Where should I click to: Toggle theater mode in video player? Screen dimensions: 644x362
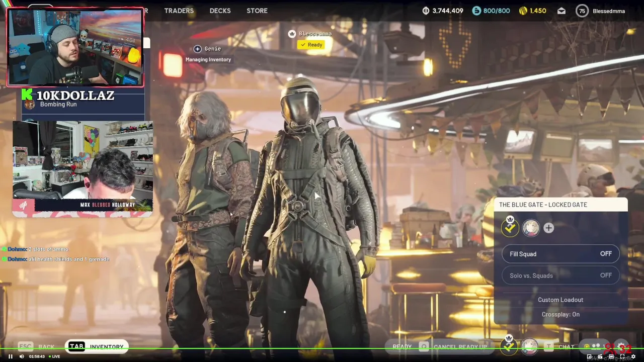coord(611,356)
